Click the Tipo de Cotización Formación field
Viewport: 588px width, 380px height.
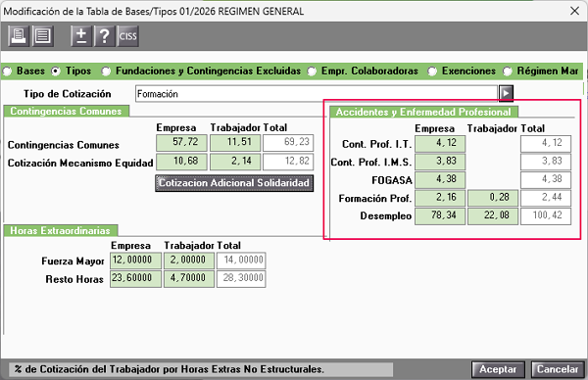pyautogui.click(x=317, y=94)
